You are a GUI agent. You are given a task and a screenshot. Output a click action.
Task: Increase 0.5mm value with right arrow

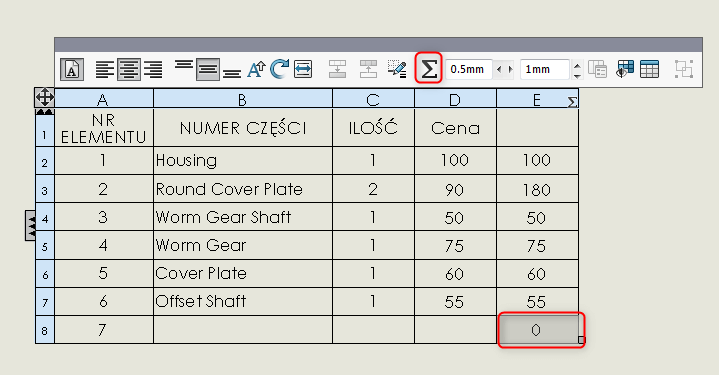pyautogui.click(x=510, y=69)
